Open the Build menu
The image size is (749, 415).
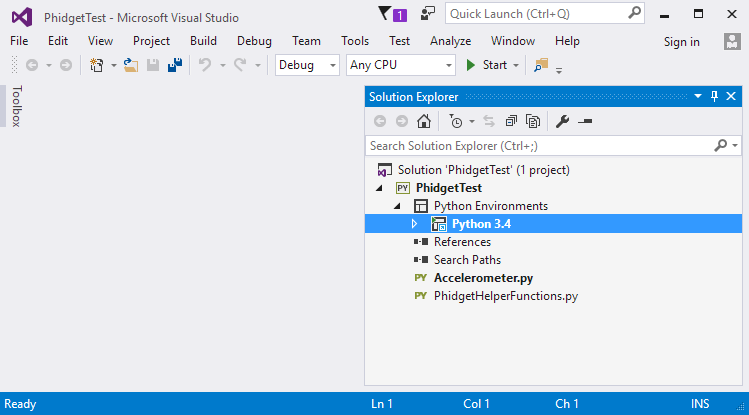click(203, 41)
